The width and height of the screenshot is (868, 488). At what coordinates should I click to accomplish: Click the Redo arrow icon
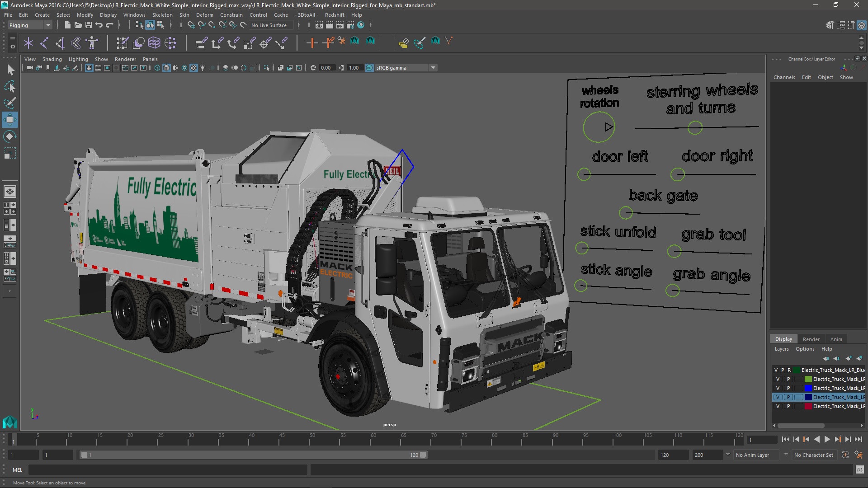109,25
